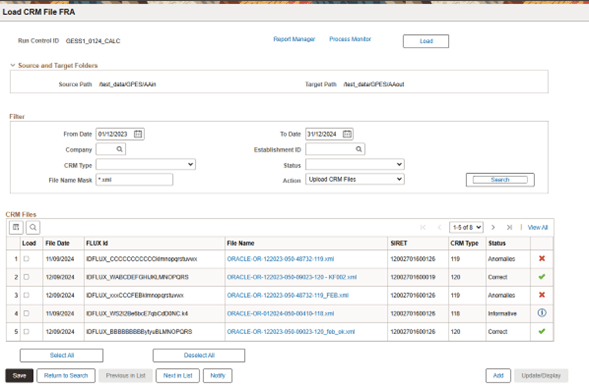
Task: Tick the Load checkbox for row 2
Action: pos(26,277)
